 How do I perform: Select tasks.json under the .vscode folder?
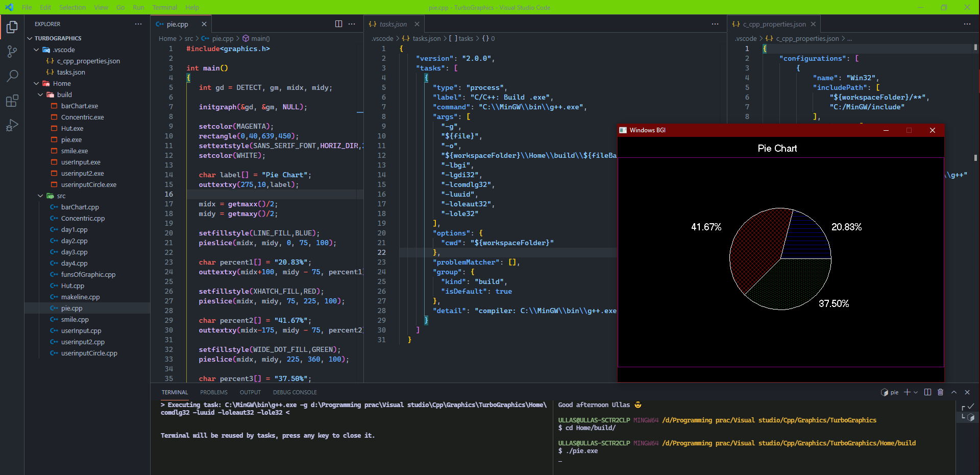coord(71,72)
